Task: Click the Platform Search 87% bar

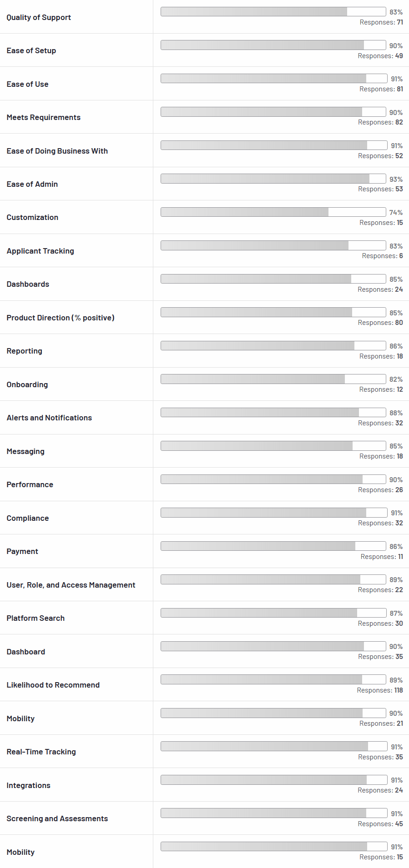Action: coord(273,613)
